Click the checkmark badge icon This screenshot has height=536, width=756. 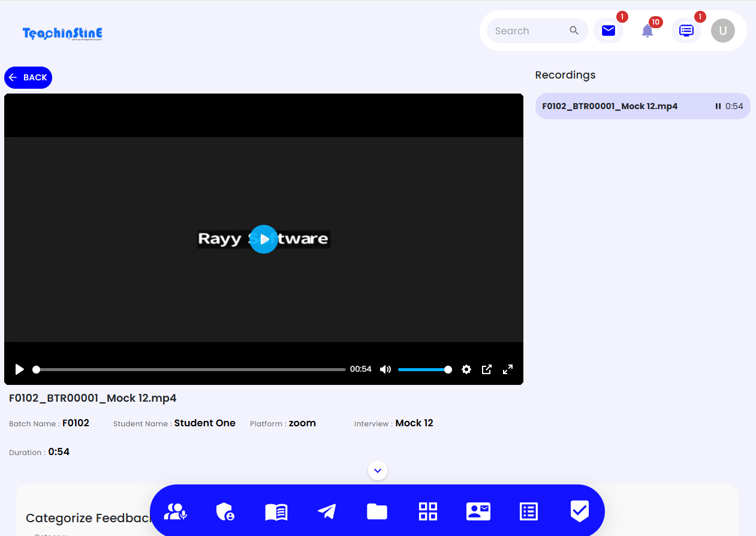pyautogui.click(x=579, y=511)
